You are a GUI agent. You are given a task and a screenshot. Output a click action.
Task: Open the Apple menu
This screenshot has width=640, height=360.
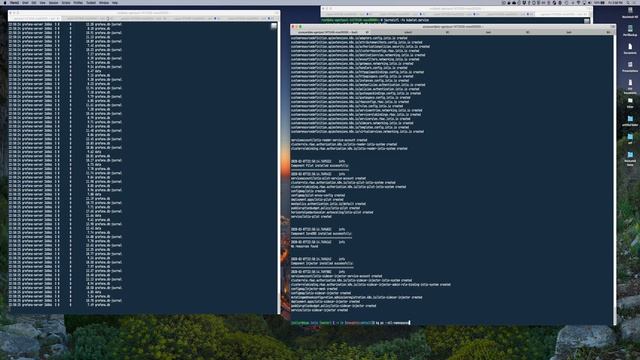coord(4,2)
